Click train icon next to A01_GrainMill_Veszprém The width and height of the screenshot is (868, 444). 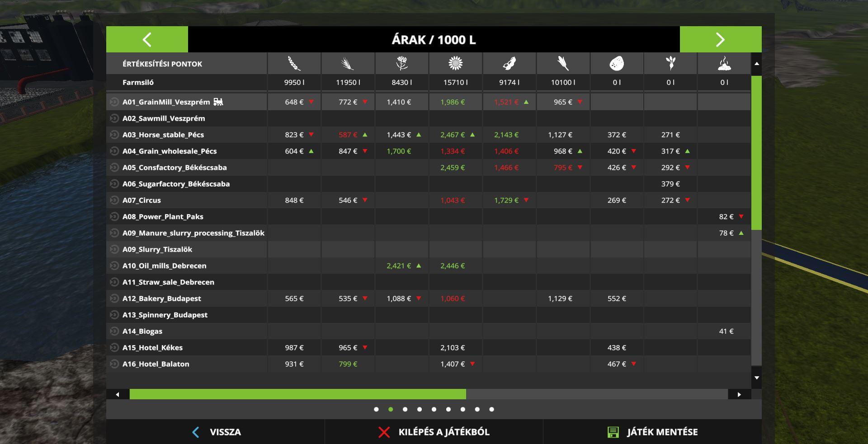pos(218,102)
